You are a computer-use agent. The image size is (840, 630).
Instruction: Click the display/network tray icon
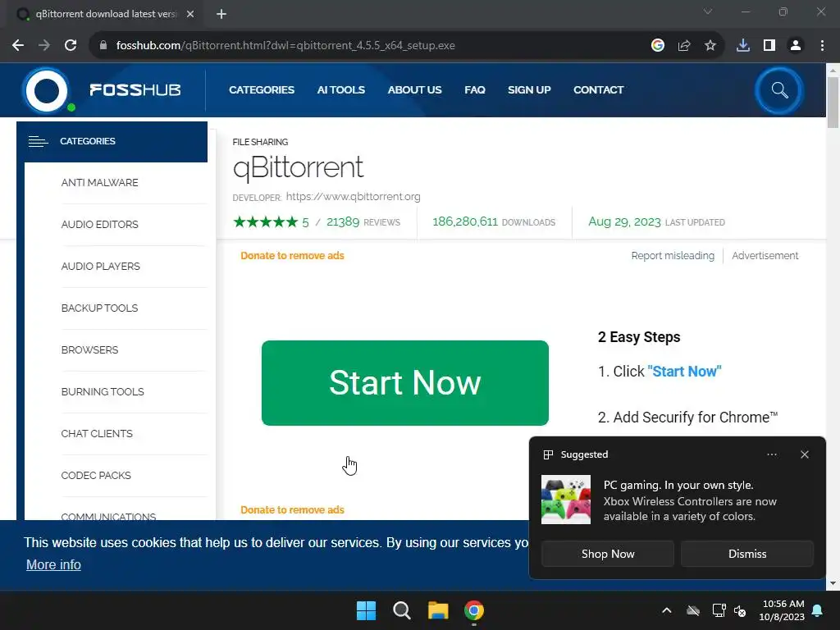pyautogui.click(x=719, y=610)
